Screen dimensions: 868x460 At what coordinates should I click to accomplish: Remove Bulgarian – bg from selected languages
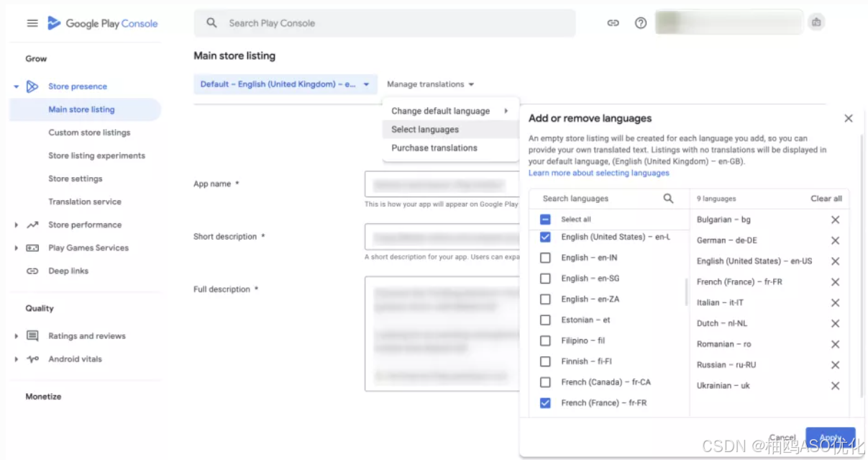tap(835, 220)
